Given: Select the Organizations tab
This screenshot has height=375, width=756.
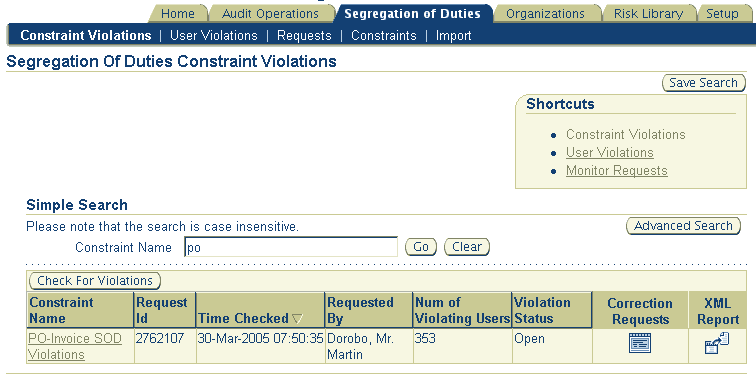Looking at the screenshot, I should (545, 14).
